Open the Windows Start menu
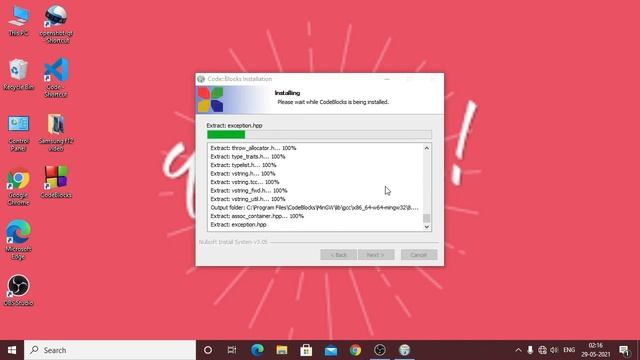 pyautogui.click(x=12, y=350)
